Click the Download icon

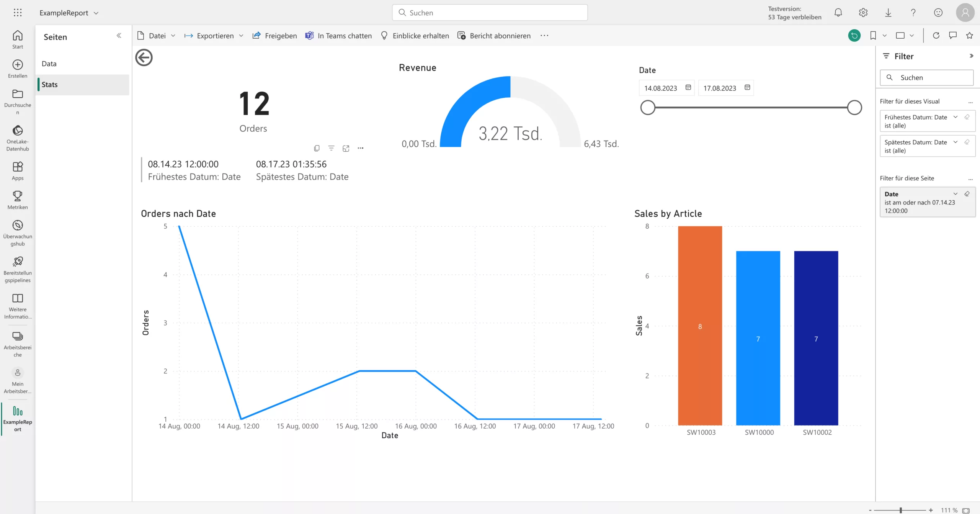[x=889, y=12]
